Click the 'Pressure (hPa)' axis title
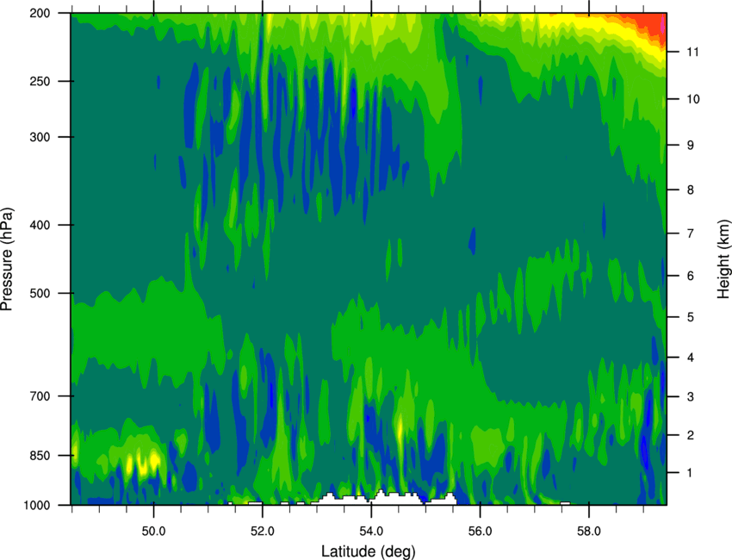Screen dimensions: 732x560 pyautogui.click(x=7, y=259)
